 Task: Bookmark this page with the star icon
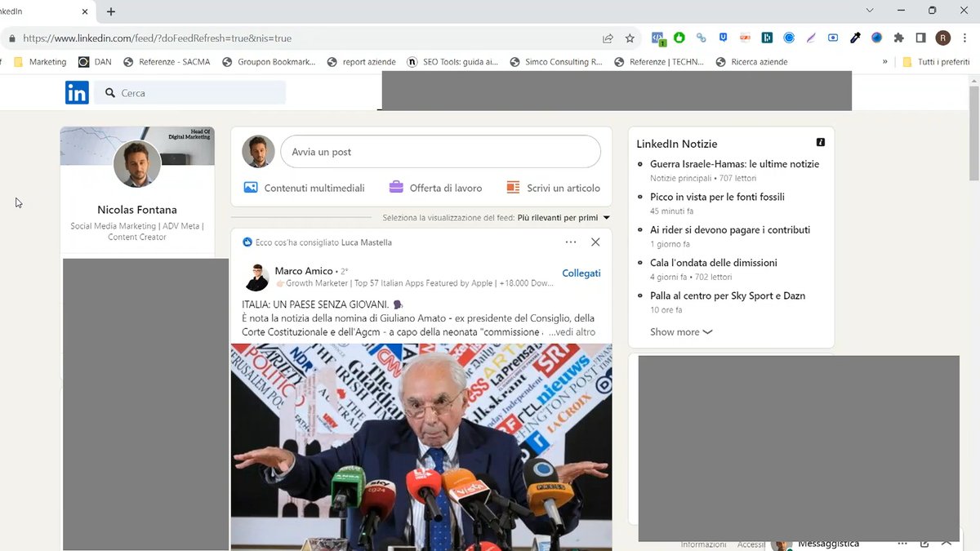tap(630, 38)
